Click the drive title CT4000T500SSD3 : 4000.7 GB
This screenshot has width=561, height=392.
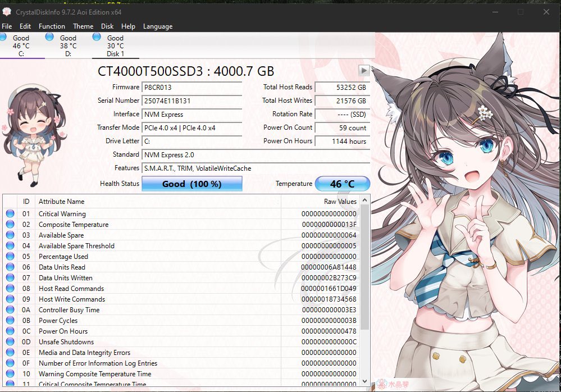[186, 71]
